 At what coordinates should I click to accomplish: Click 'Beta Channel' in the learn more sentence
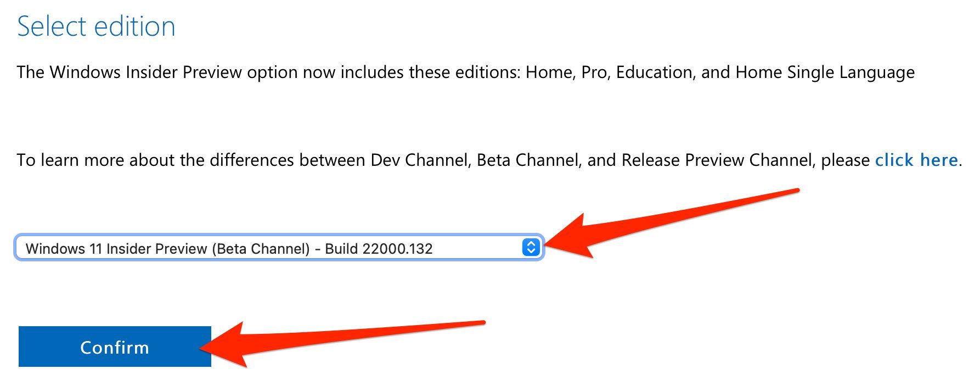(x=528, y=160)
